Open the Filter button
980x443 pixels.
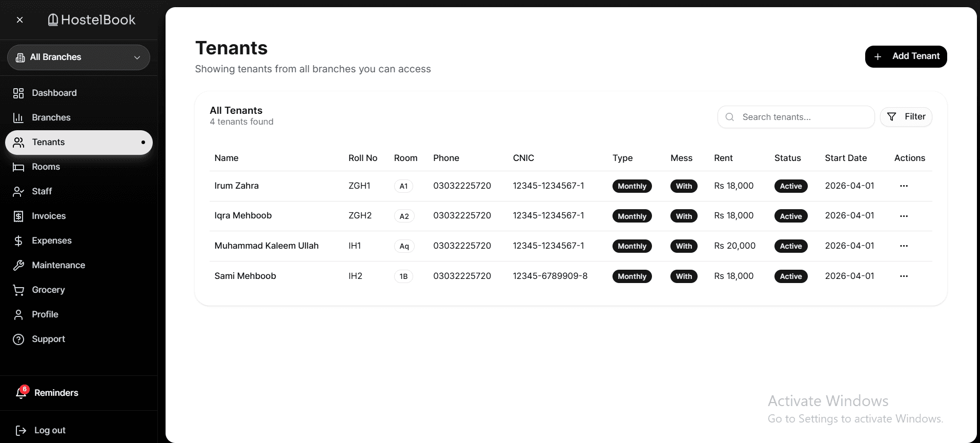point(906,117)
